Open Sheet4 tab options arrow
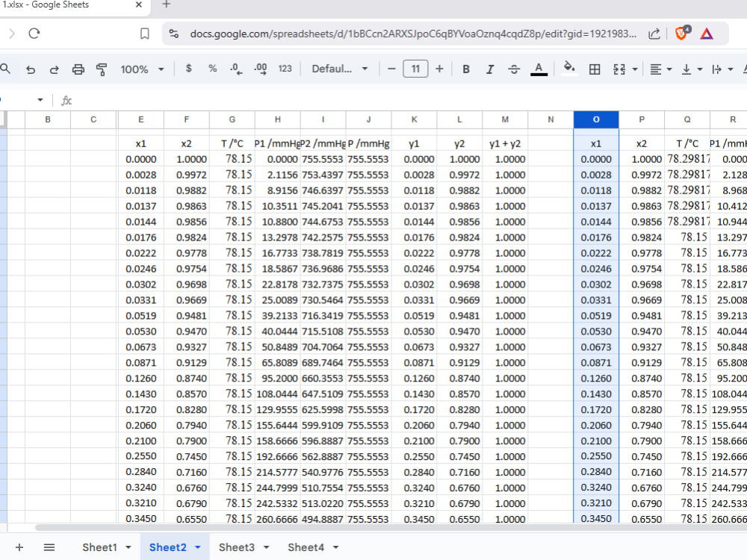The height and width of the screenshot is (560, 747). [336, 547]
